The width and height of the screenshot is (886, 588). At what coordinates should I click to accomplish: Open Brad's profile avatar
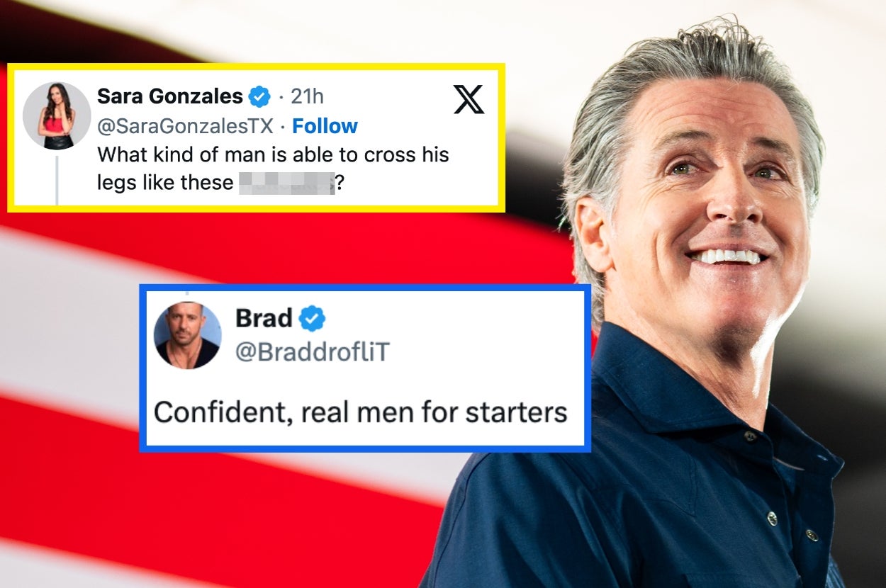coord(188,335)
